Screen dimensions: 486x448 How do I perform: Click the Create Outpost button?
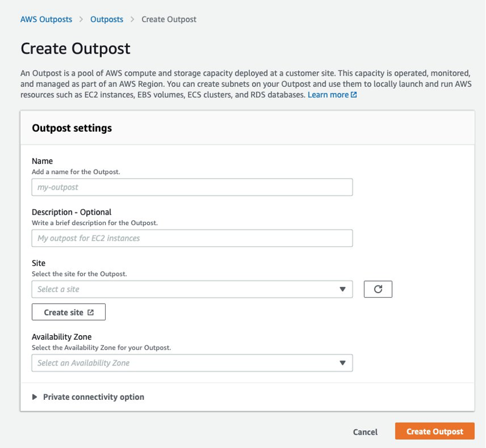click(435, 432)
